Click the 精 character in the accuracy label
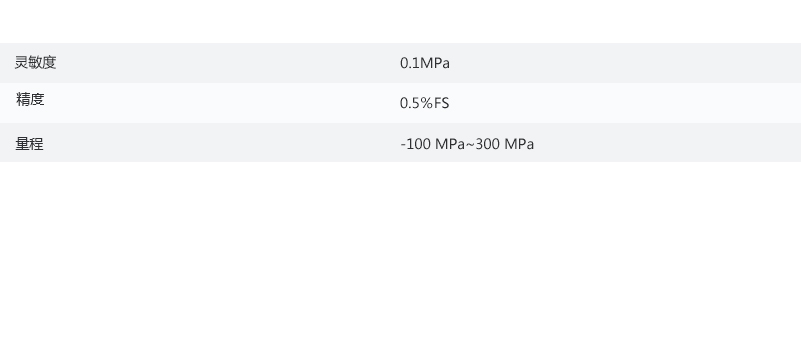The image size is (801, 361). [x=23, y=99]
